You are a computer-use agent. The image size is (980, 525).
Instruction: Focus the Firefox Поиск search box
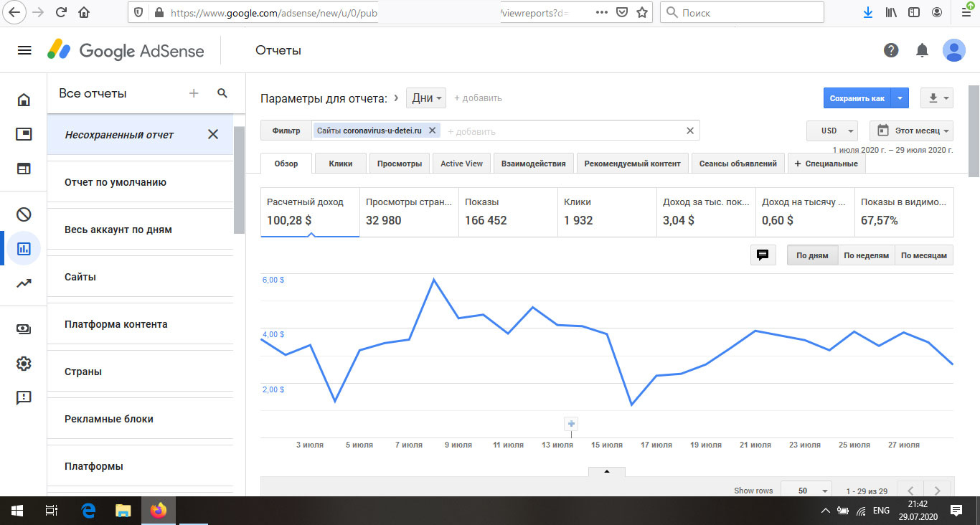742,12
